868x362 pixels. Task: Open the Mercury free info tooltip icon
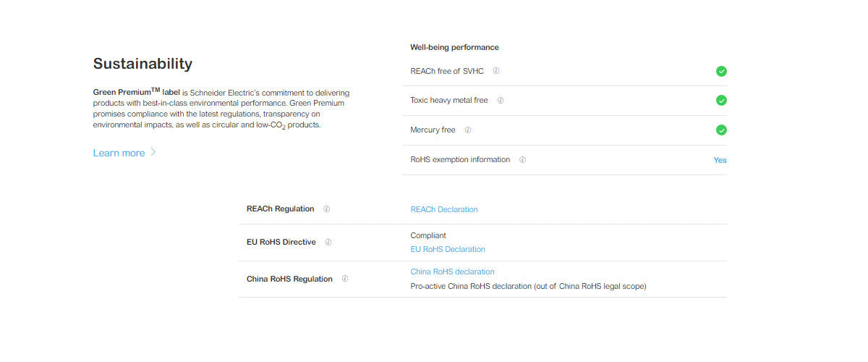(468, 130)
